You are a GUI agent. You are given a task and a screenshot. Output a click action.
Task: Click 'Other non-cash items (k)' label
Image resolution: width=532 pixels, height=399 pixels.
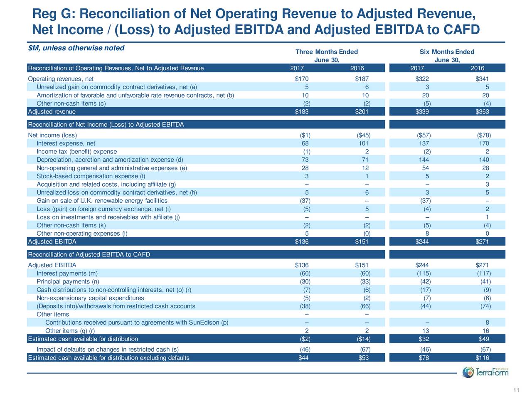tap(71, 225)
